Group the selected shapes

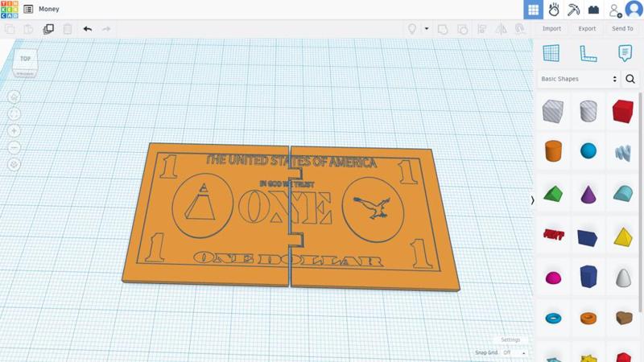[x=443, y=29]
